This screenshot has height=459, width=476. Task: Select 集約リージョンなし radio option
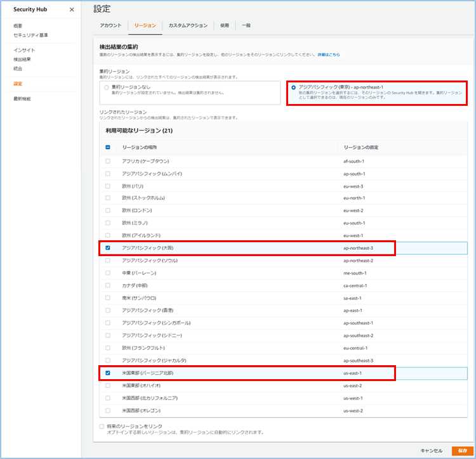pos(107,87)
